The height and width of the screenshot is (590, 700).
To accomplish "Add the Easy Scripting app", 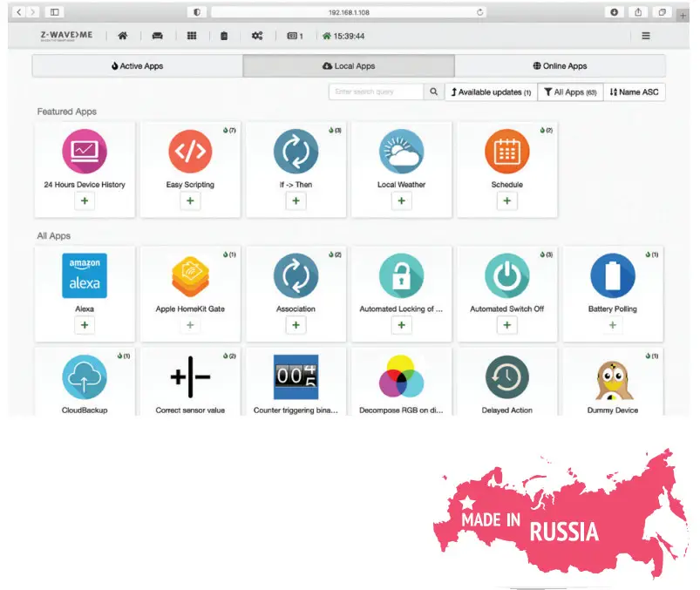I will 190,200.
